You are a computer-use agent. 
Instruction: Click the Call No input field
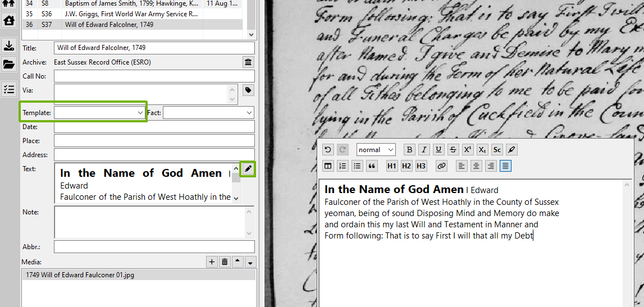click(x=154, y=76)
